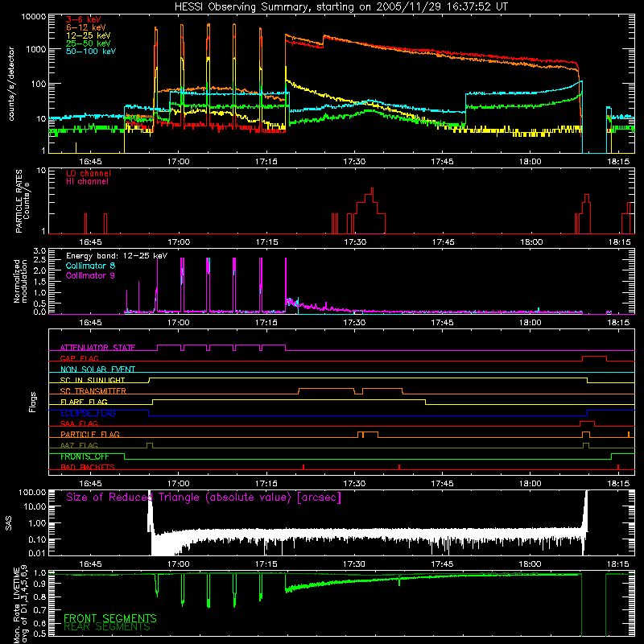Screen dimensions: 644x644
Task: Click the SC_IN_SUNLIGHT flag label
Action: (x=93, y=380)
